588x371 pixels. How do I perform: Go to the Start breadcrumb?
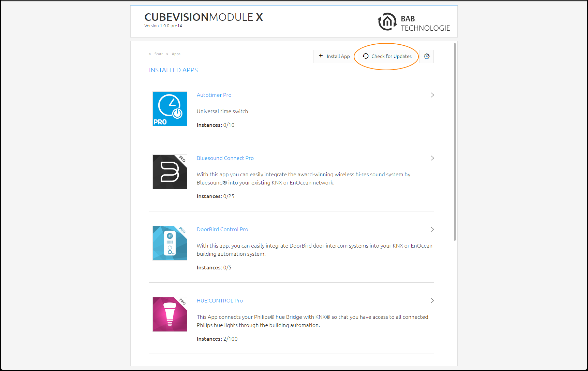point(159,54)
